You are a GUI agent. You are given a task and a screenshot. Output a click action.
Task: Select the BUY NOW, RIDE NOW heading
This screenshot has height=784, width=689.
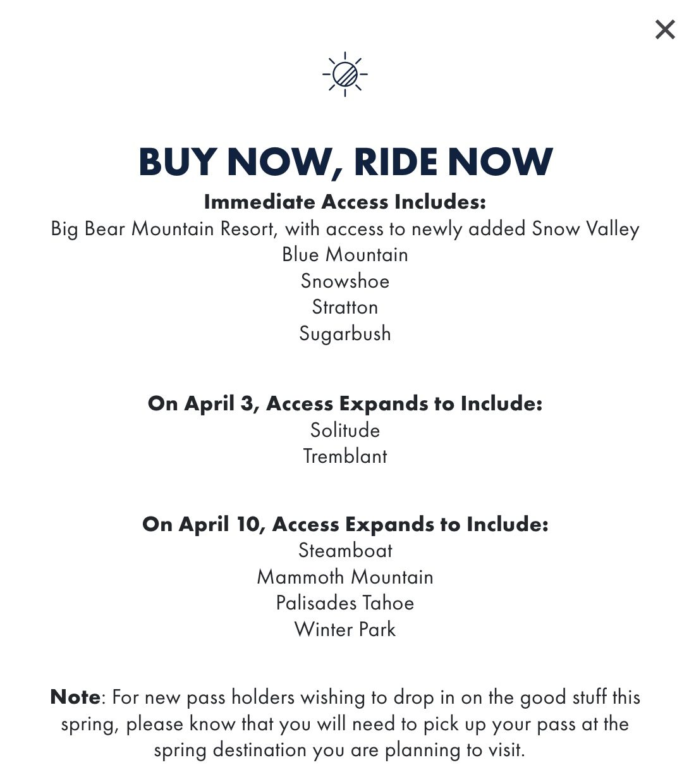[x=344, y=162]
